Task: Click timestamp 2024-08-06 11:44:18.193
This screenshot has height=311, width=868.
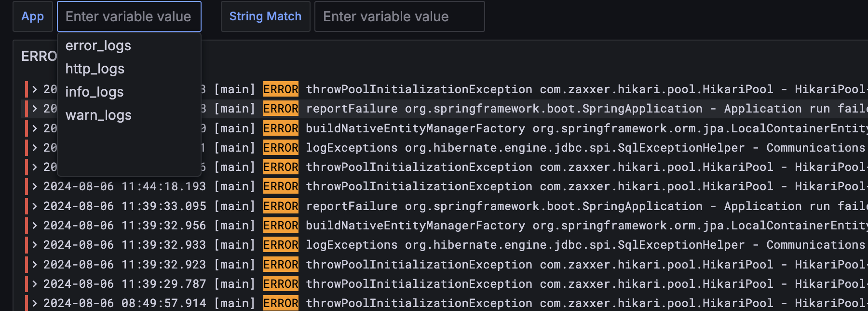Action: [124, 186]
